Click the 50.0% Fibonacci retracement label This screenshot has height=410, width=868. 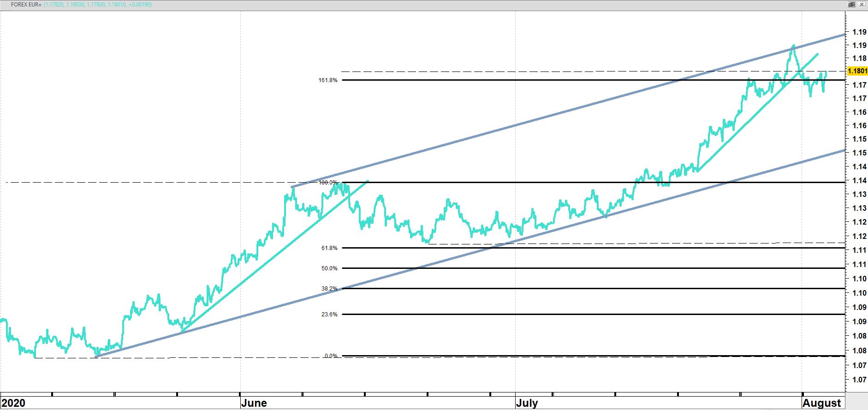click(329, 268)
